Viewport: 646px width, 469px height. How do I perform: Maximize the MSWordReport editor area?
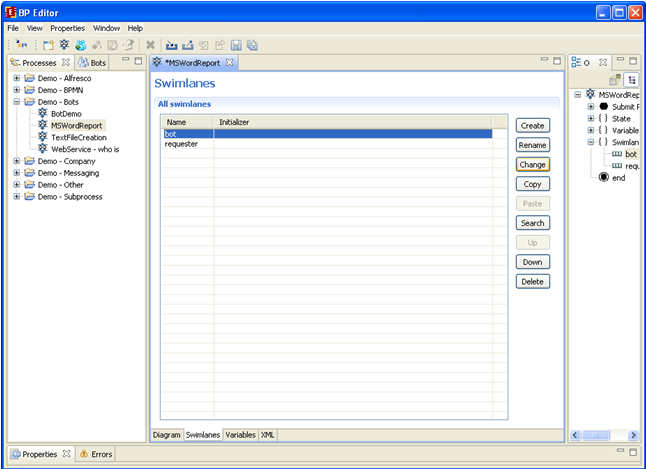[557, 61]
